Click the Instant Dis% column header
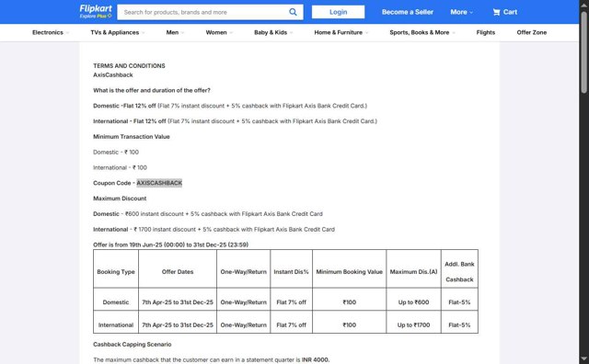589x364 pixels. pyautogui.click(x=291, y=272)
